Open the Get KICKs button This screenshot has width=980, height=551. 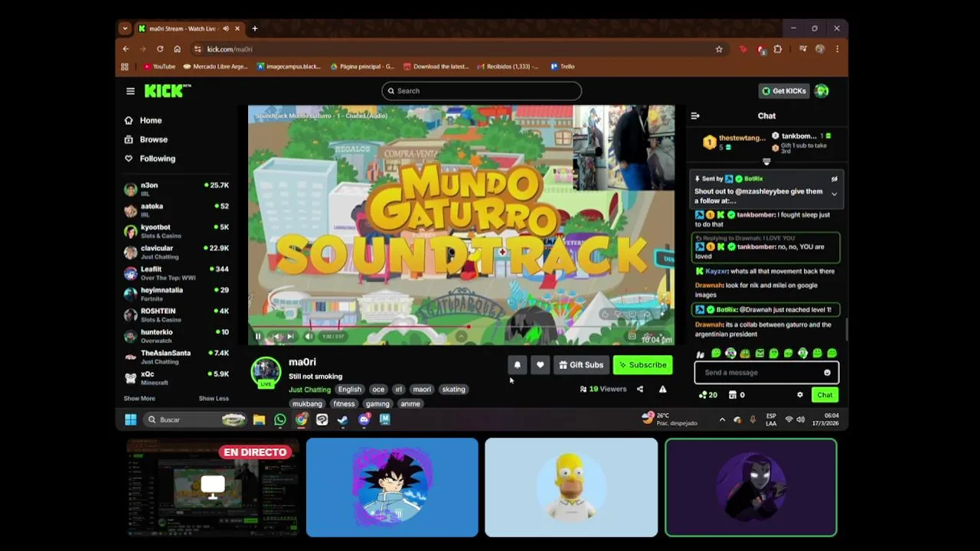tap(784, 90)
